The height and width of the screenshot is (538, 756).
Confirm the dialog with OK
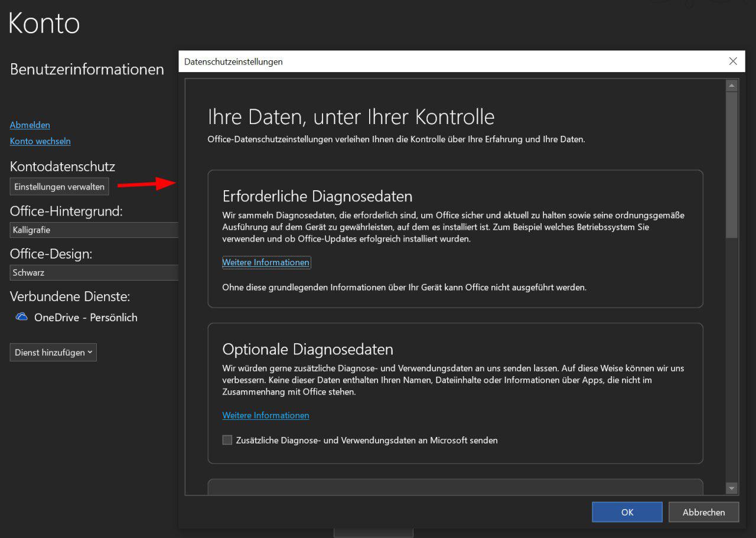[627, 512]
